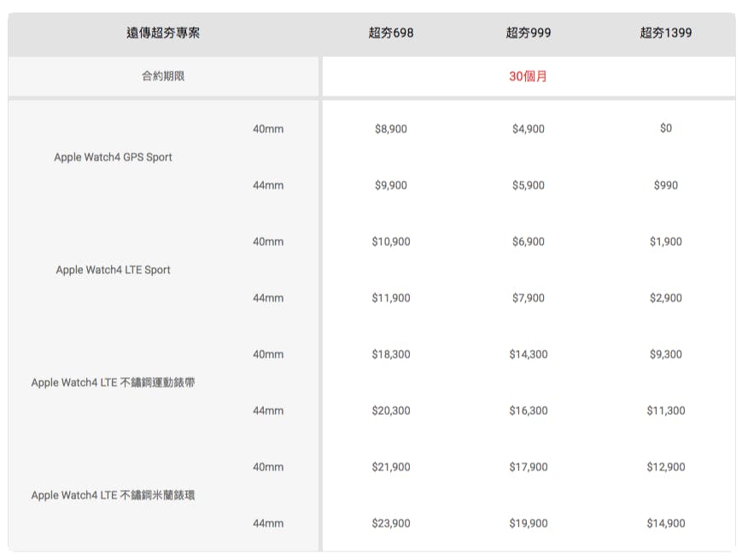Click 40mm size under GPS Sport
742x560 pixels.
click(x=268, y=129)
